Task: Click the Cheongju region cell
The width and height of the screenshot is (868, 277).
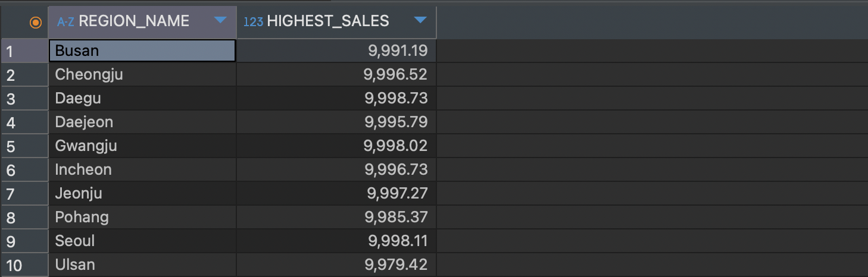Action: 142,75
